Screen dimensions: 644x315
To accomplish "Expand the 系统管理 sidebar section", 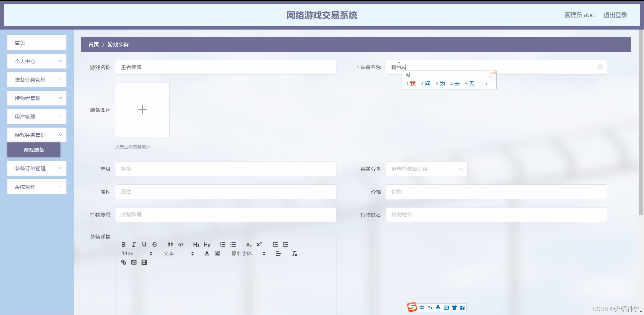I will (x=37, y=187).
